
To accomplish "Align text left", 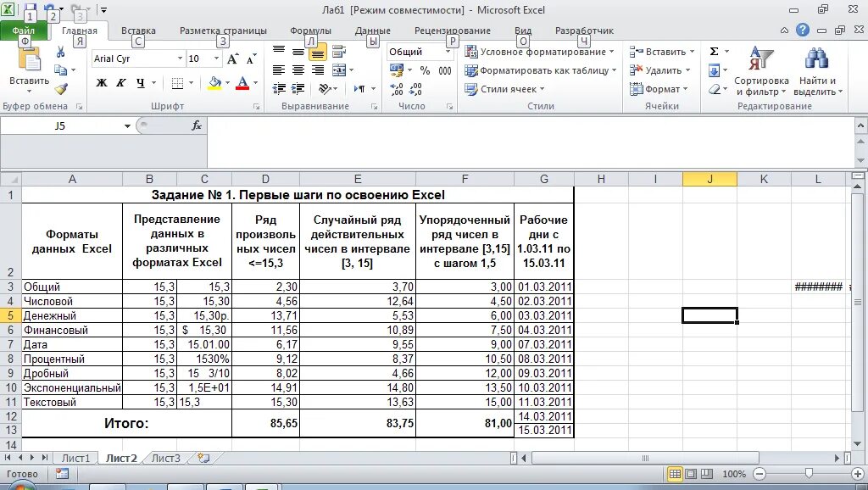I will coord(279,70).
